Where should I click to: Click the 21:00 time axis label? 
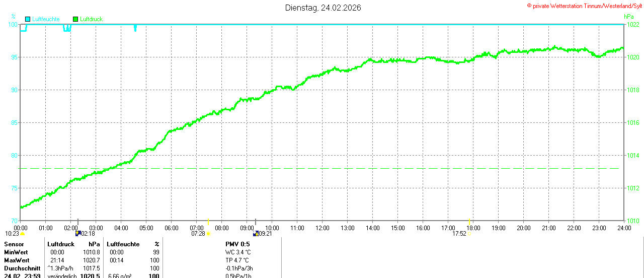[x=549, y=228]
